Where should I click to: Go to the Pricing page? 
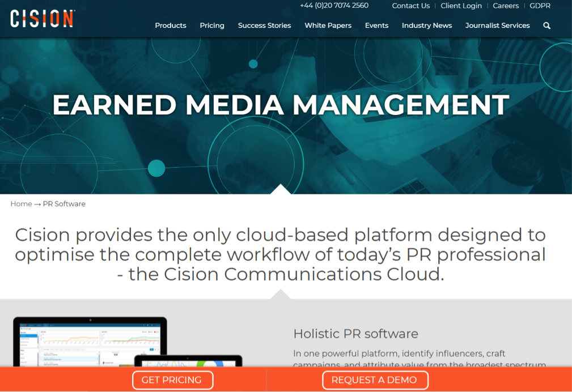coord(212,25)
